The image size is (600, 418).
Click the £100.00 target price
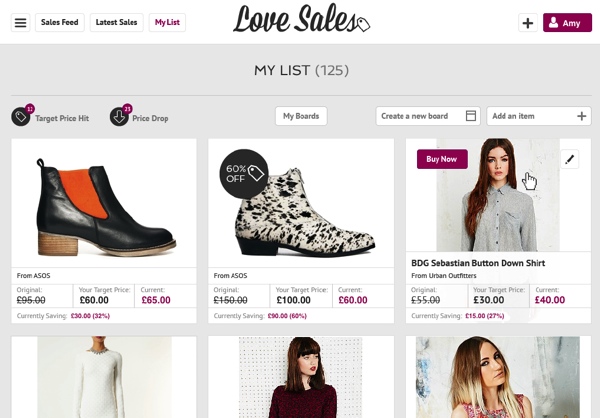293,300
